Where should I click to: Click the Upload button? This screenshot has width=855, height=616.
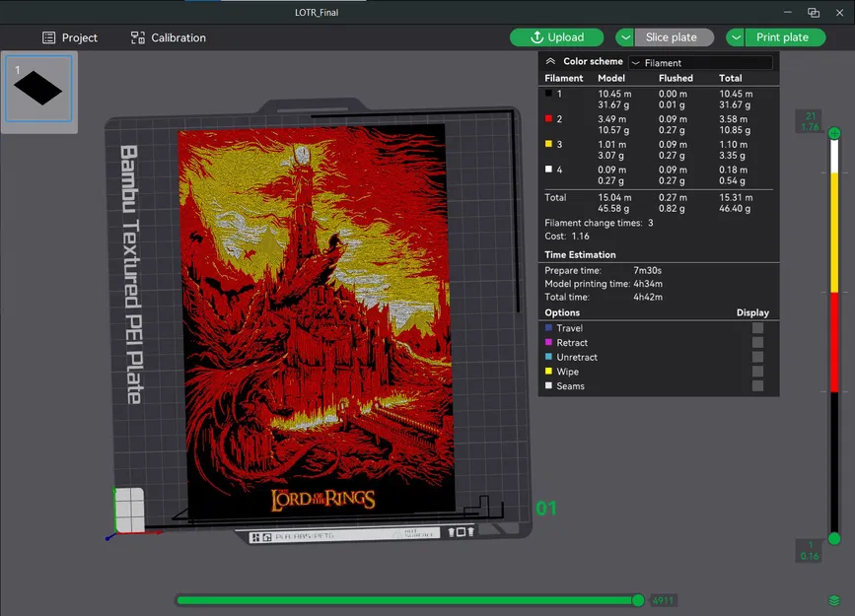tap(557, 37)
